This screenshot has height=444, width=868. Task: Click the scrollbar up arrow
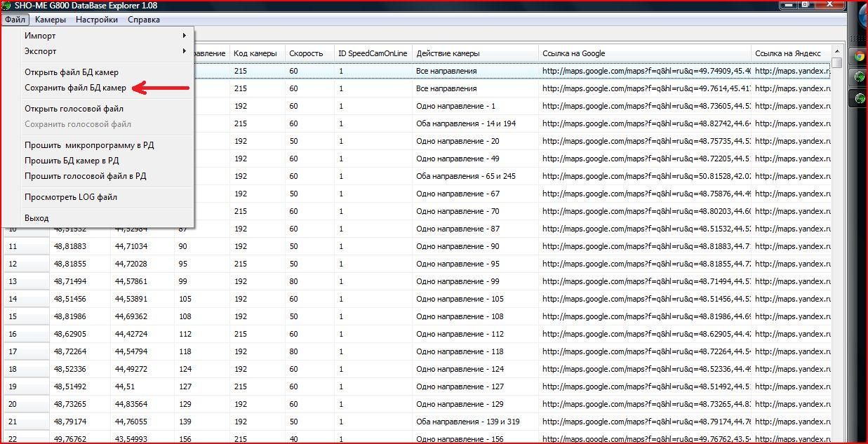[x=837, y=52]
